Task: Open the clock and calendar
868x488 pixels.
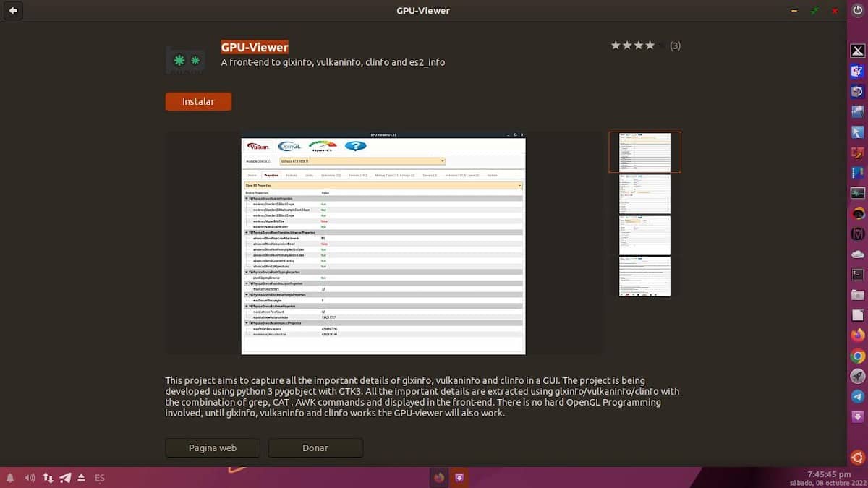Action: pos(827,478)
